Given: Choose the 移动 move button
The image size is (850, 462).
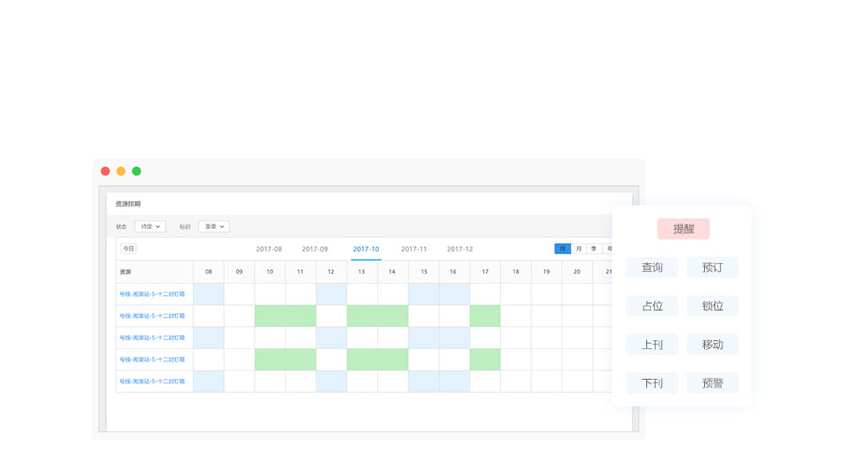Looking at the screenshot, I should click(x=712, y=345).
